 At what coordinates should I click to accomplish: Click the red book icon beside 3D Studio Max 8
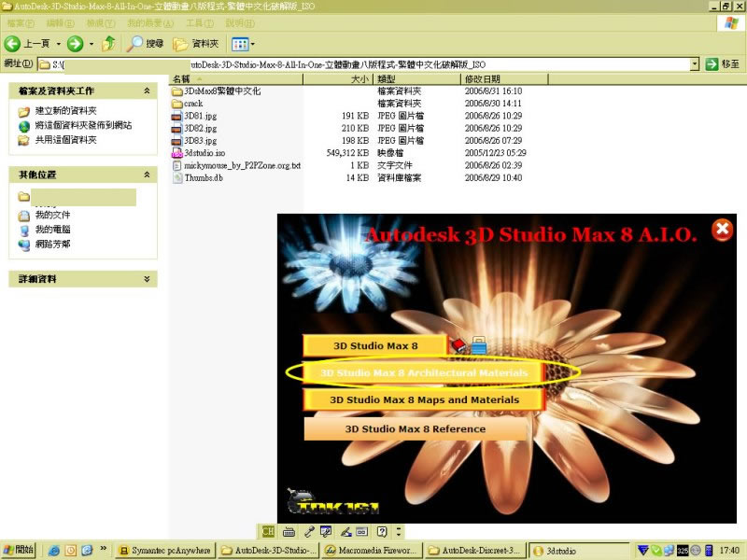pyautogui.click(x=458, y=344)
